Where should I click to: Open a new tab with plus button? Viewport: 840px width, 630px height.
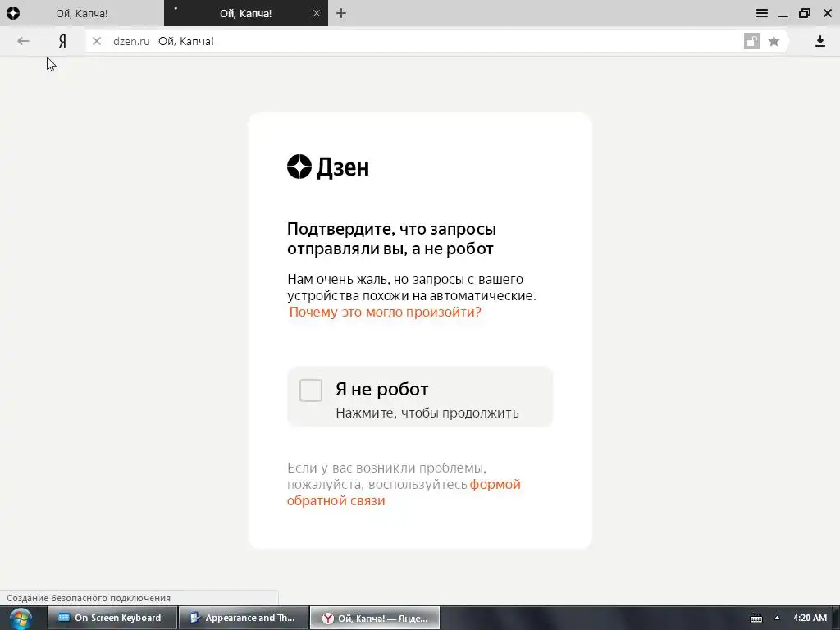click(341, 13)
